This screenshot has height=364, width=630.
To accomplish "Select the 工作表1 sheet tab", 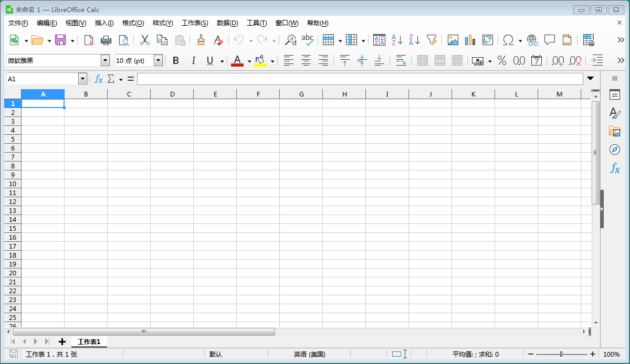I will point(89,342).
